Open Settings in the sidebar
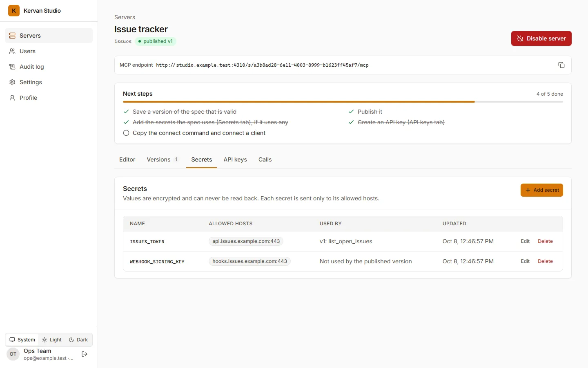The image size is (588, 368). [x=49, y=82]
